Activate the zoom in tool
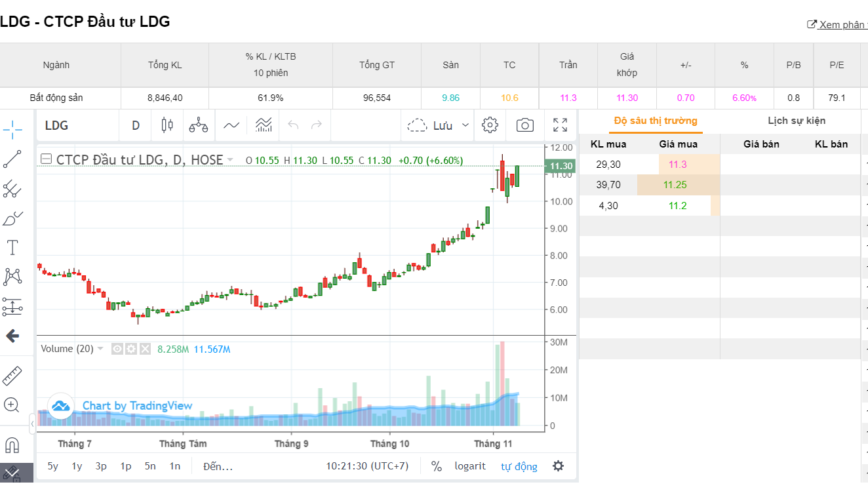The height and width of the screenshot is (495, 868). pyautogui.click(x=12, y=405)
